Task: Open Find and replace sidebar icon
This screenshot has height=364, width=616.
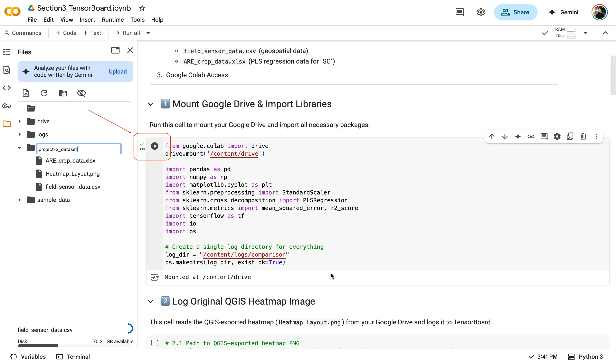Action: point(7,70)
